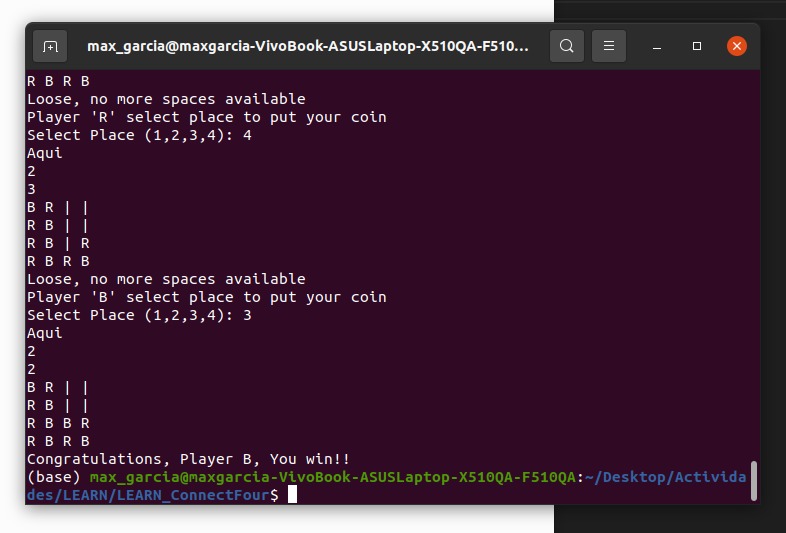The image size is (786, 533).
Task: Minimize the terminal window
Action: tap(657, 46)
